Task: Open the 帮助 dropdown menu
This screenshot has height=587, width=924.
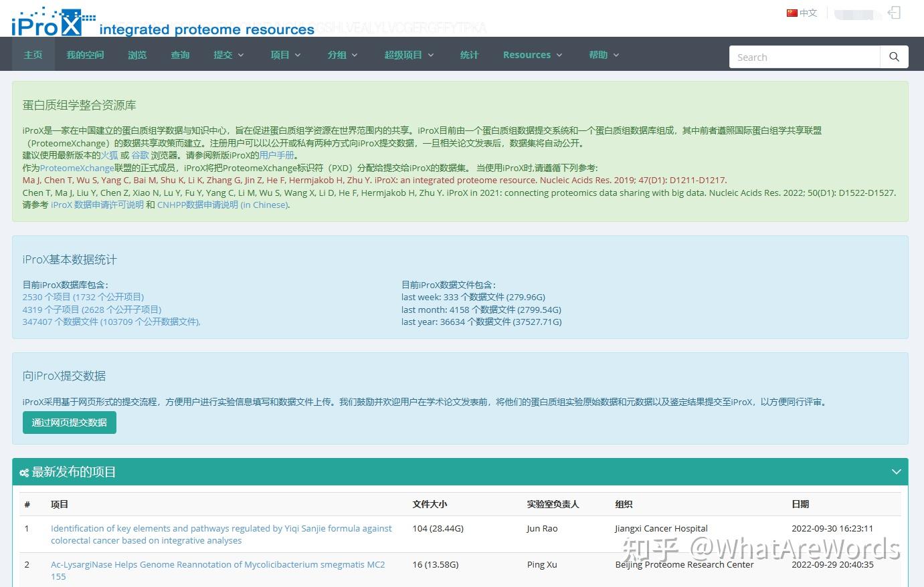Action: pyautogui.click(x=604, y=55)
